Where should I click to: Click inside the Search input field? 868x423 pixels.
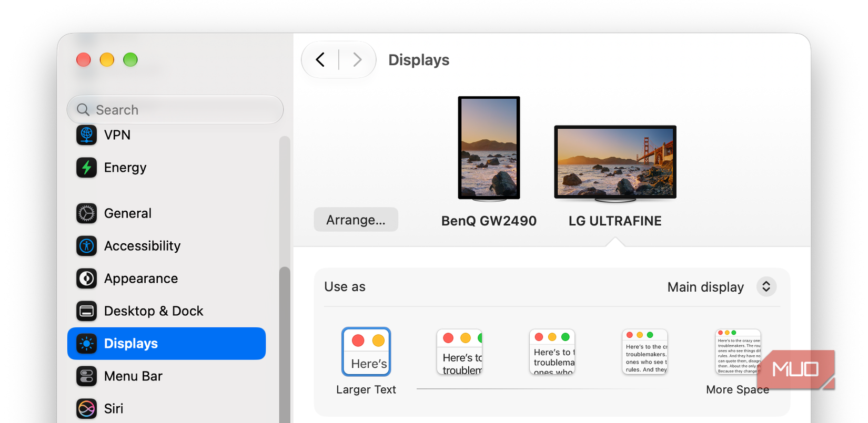point(175,110)
